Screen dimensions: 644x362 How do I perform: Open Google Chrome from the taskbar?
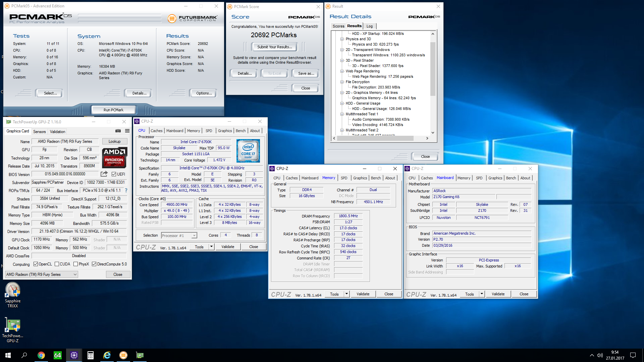[x=41, y=355]
